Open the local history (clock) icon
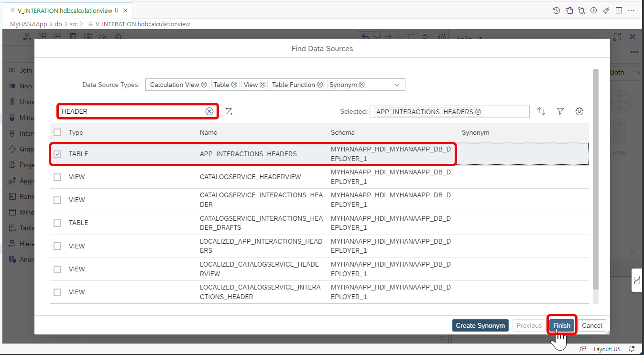The height and width of the screenshot is (355, 644). [556, 10]
